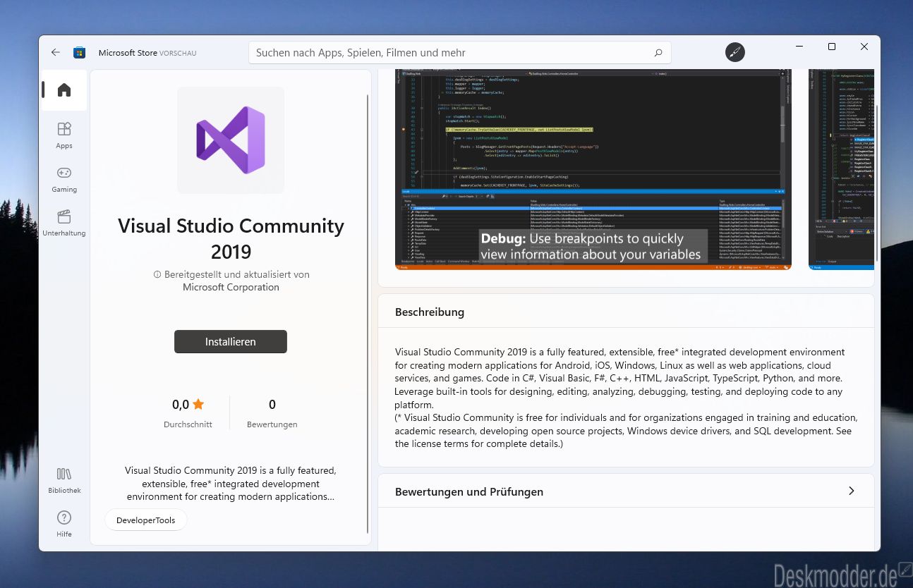913x588 pixels.
Task: Click the short description text under ratings
Action: (231, 483)
